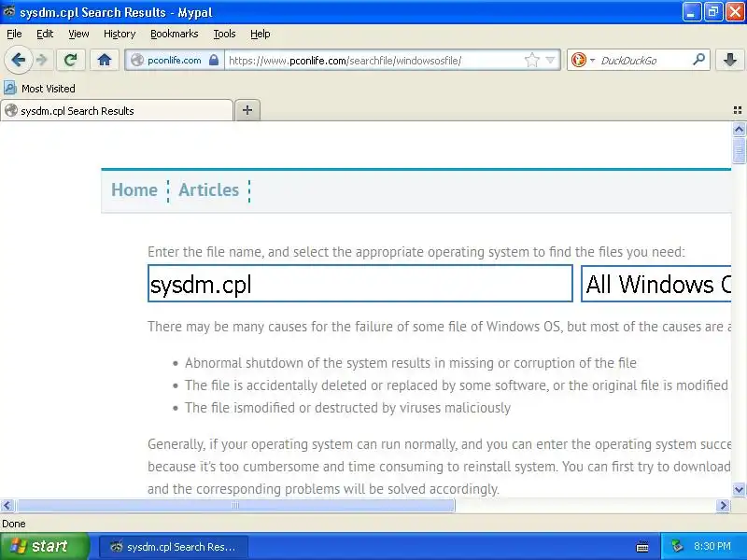Screen dimensions: 747x560
Task: Click the vertical scrollbar thumb
Action: click(x=739, y=150)
